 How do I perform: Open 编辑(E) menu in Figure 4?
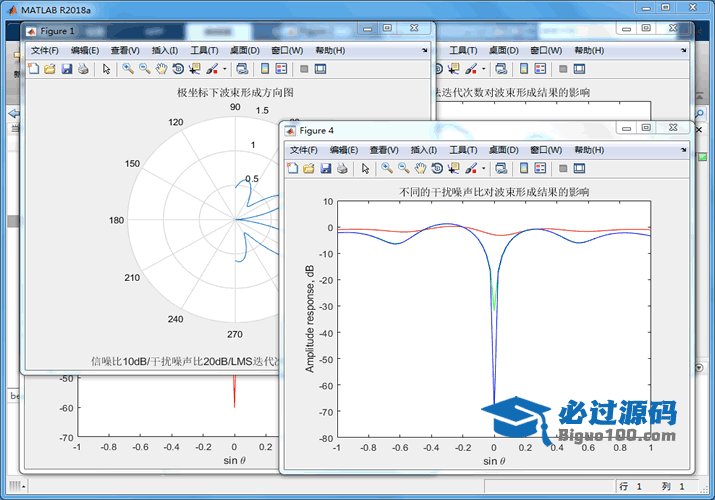point(344,149)
